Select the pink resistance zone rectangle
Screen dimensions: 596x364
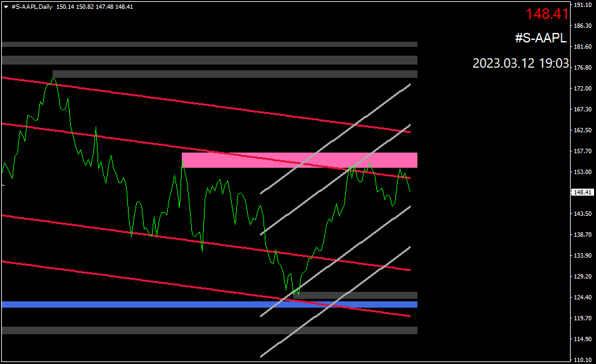[300, 160]
